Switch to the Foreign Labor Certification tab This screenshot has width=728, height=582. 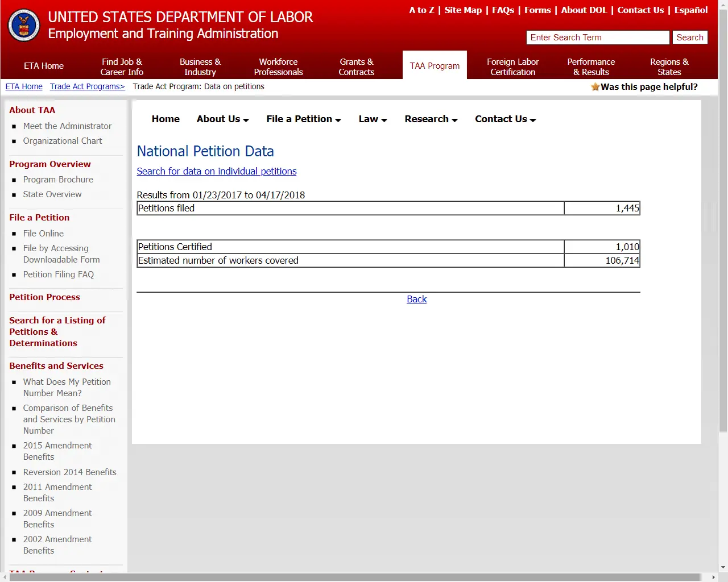[x=512, y=66]
